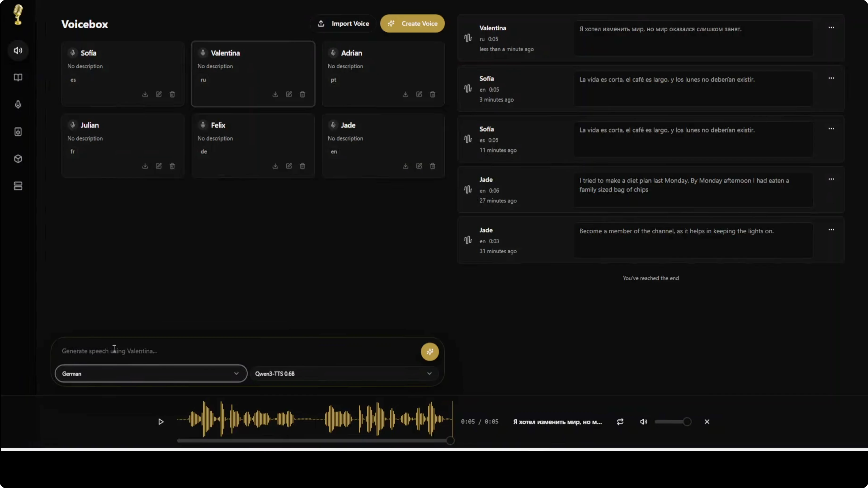Export the Felix voice profile
The width and height of the screenshot is (868, 488).
point(275,166)
